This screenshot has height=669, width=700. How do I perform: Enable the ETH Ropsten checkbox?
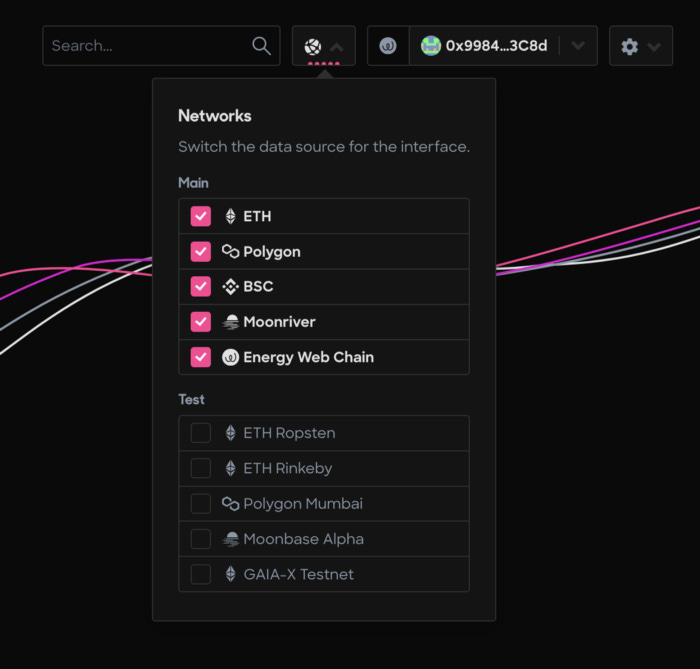tap(200, 433)
